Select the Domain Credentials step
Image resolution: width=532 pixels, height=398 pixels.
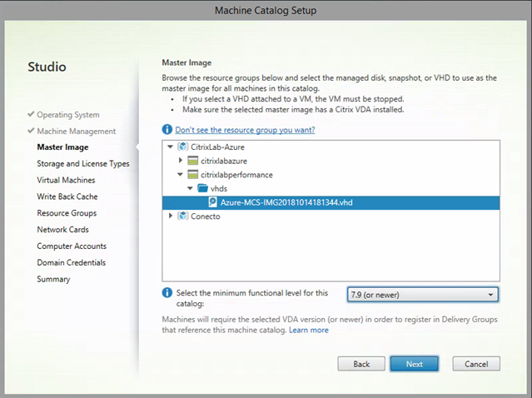tap(72, 262)
